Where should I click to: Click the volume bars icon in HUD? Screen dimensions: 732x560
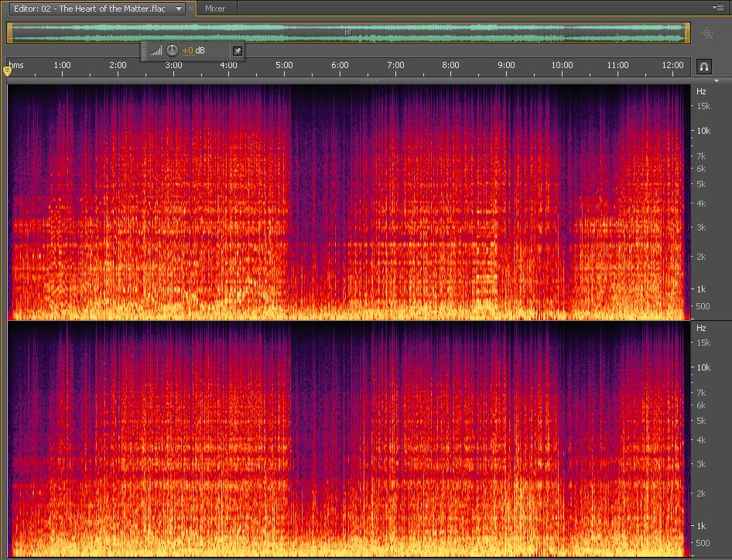[156, 51]
